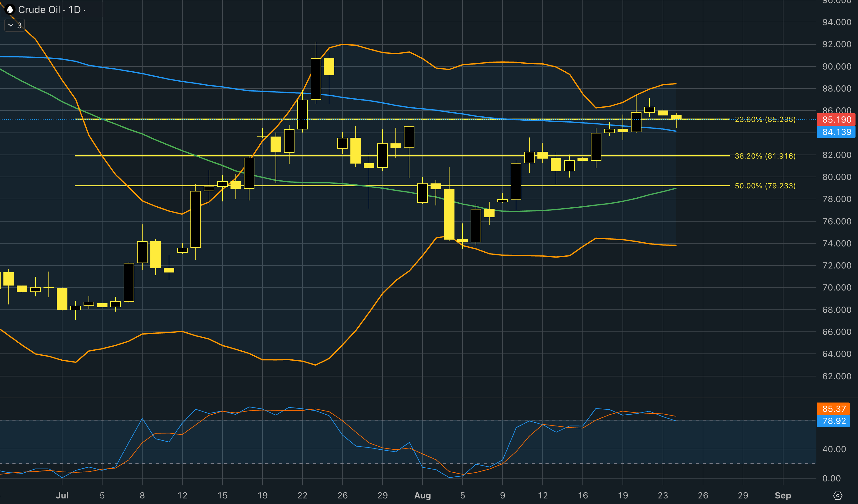Click the 62.000 price axis label
Screen dimensions: 858x504
(x=837, y=376)
